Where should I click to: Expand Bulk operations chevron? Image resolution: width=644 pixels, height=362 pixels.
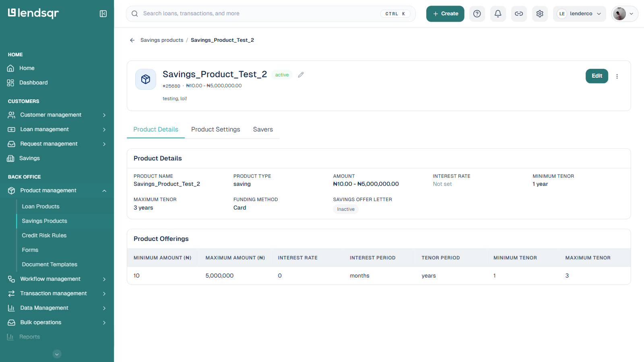[104, 323]
